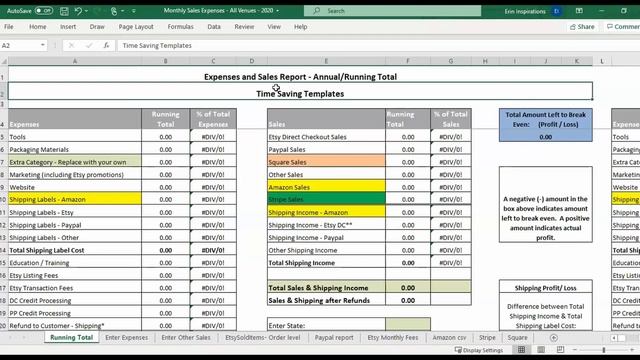The height and width of the screenshot is (360, 640).
Task: Click the Insert Function fx icon
Action: (x=106, y=45)
